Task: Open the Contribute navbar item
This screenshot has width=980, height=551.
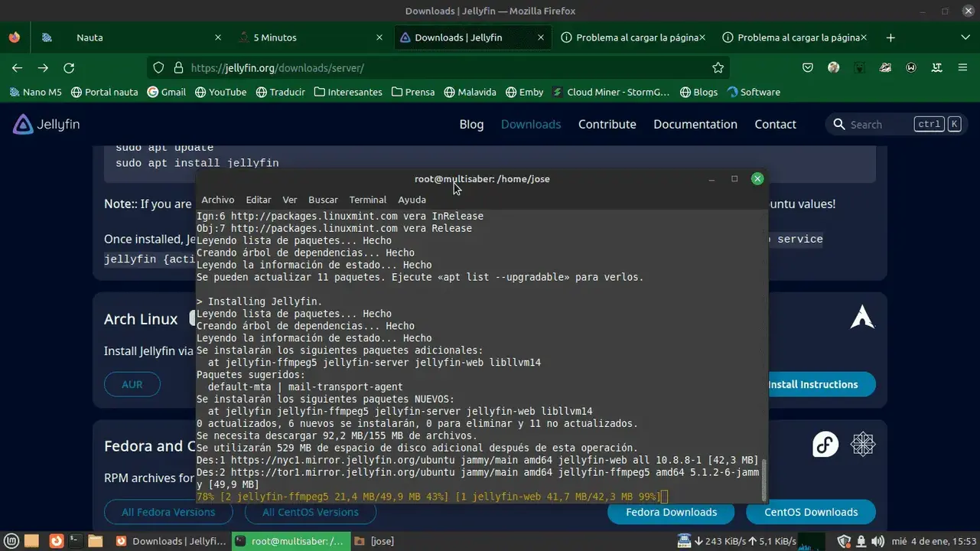Action: 607,124
